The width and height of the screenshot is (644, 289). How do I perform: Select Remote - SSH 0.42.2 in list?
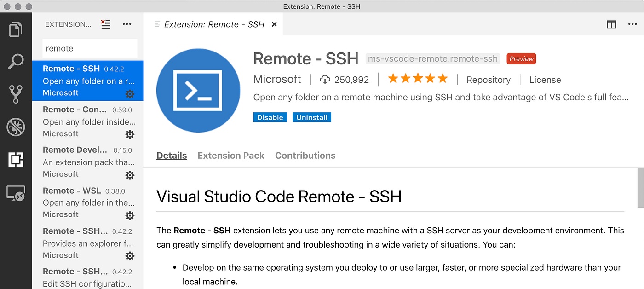pos(87,81)
